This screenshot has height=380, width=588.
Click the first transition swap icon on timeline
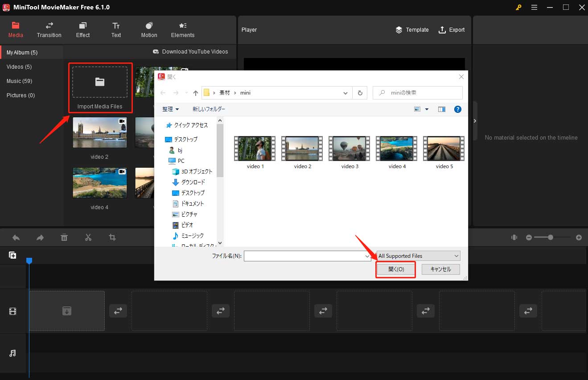118,311
